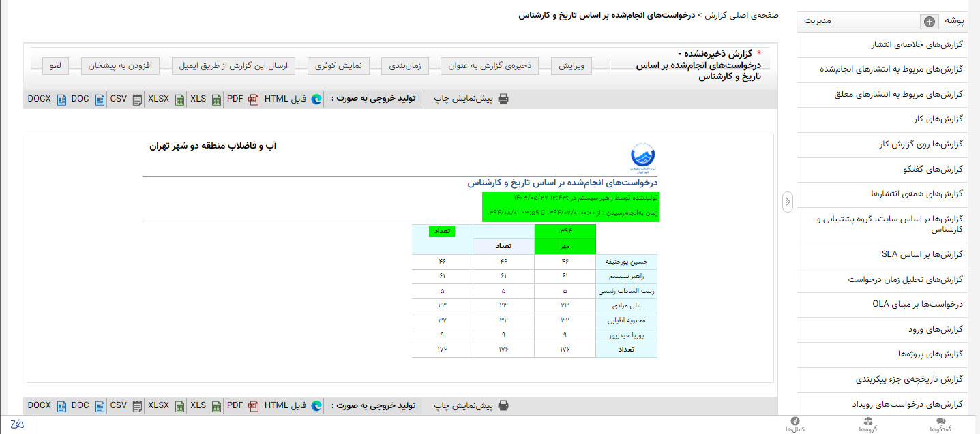The width and height of the screenshot is (980, 434).
Task: Export as DOC from the bottom toolbar
Action: tap(80, 405)
